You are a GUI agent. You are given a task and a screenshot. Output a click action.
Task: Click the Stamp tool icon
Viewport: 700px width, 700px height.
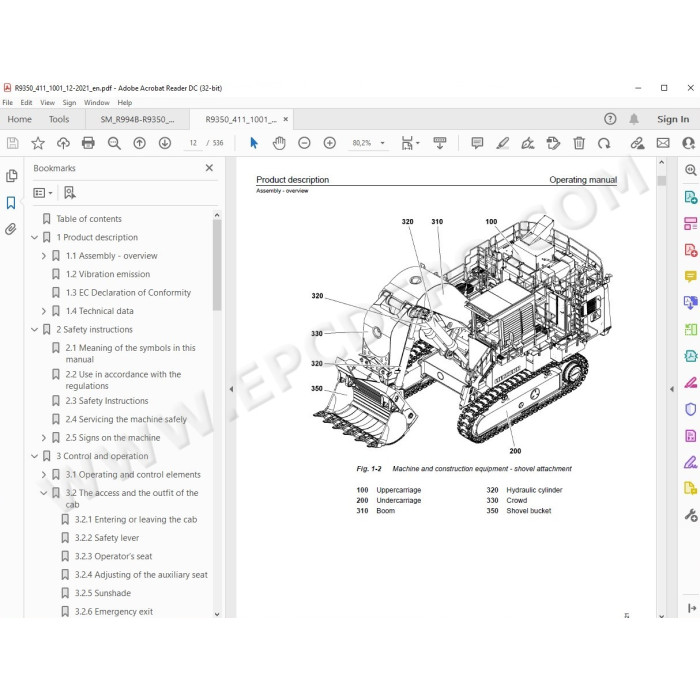click(553, 143)
